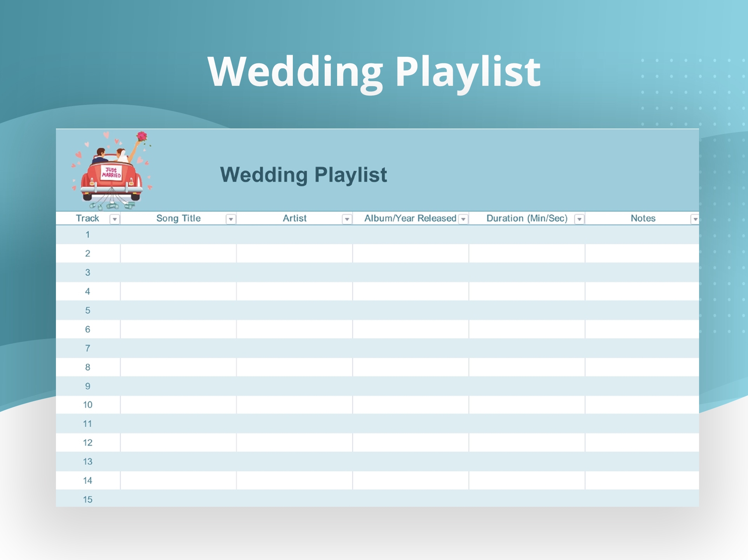Select the Song Title cell for track 2

[178, 254]
